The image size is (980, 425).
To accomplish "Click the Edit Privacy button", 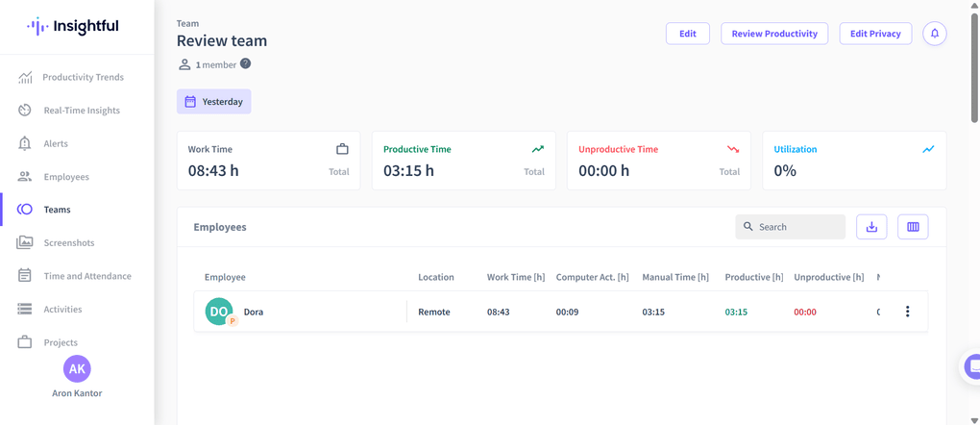I will point(875,34).
